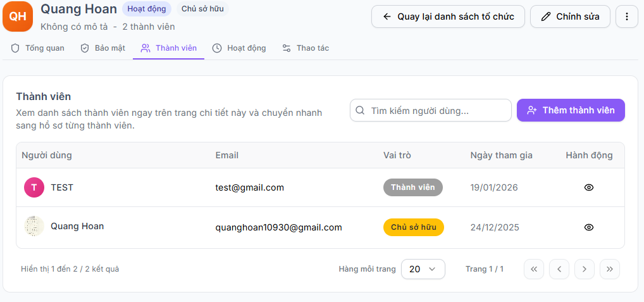This screenshot has height=302, width=644.
Task: Go to the next page
Action: 585,269
